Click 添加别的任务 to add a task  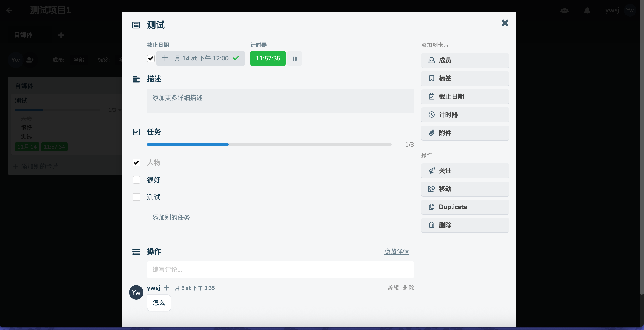171,217
